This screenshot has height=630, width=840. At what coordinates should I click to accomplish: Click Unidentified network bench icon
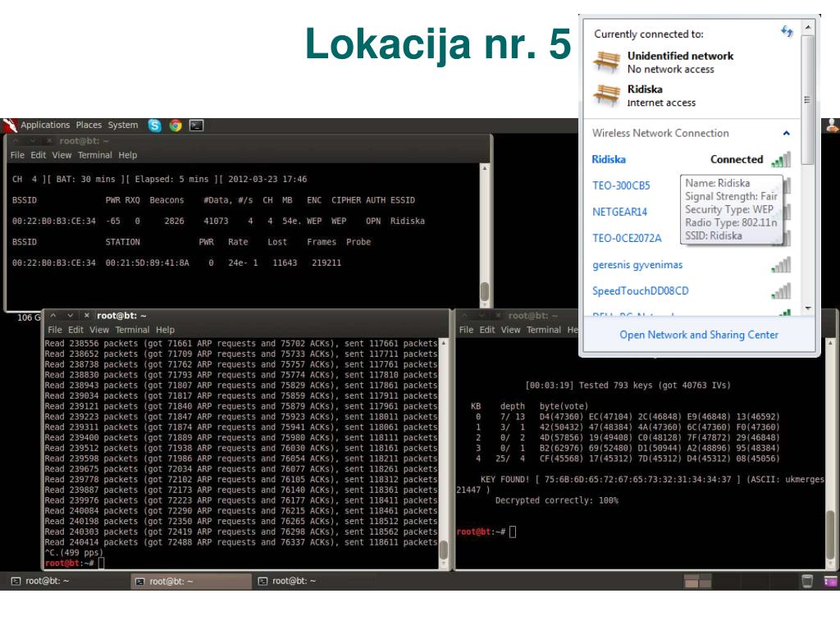(x=607, y=62)
